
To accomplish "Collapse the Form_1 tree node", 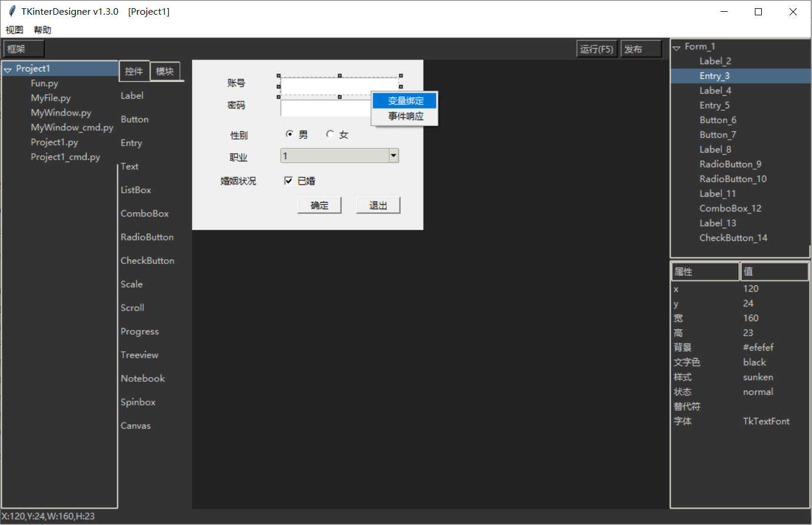I will 676,47.
